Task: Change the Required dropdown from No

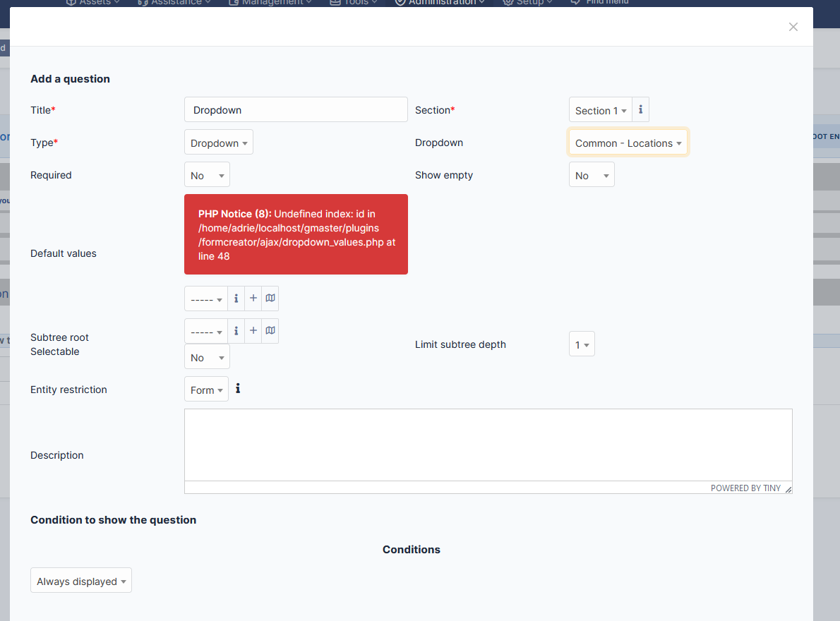Action: point(207,174)
